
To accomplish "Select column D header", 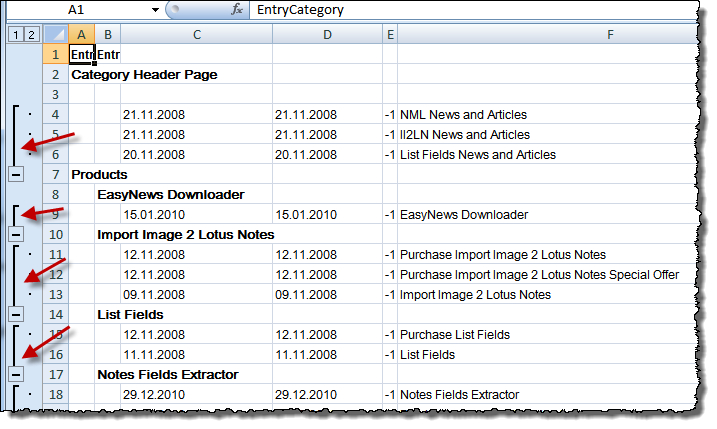I will [x=327, y=35].
